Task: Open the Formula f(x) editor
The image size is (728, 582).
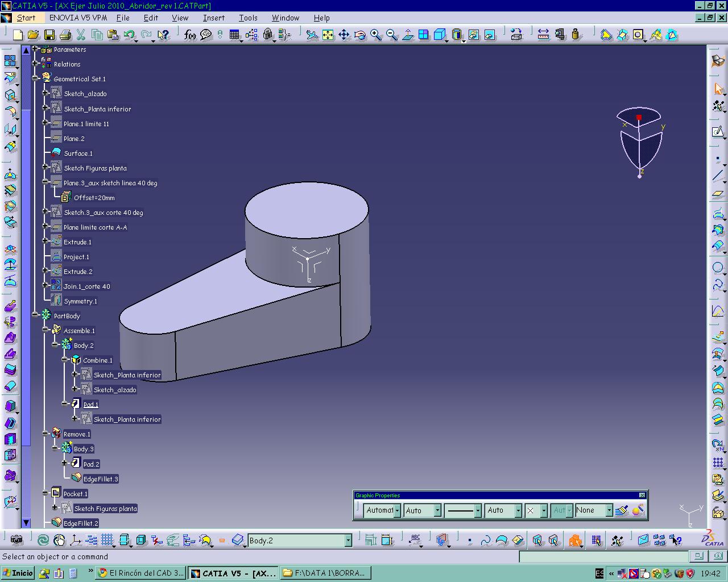Action: pos(190,35)
